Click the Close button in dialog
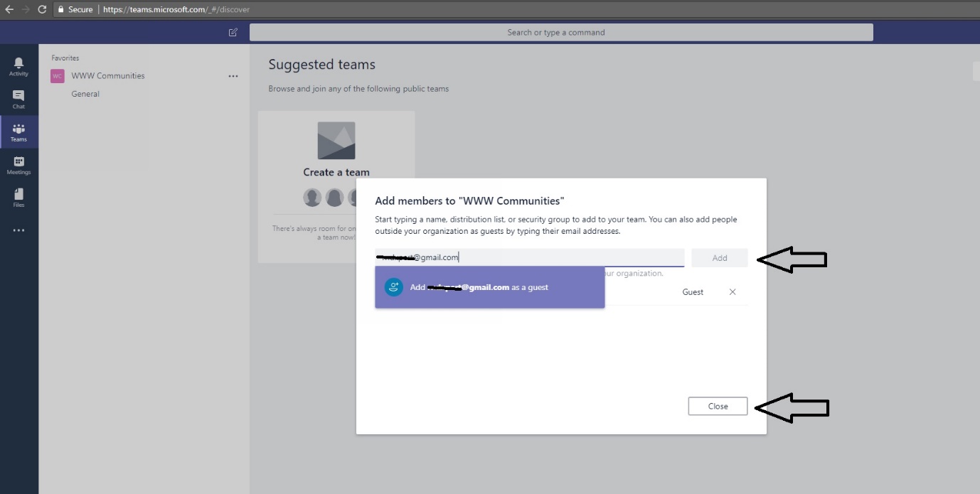The height and width of the screenshot is (494, 980). 718,406
